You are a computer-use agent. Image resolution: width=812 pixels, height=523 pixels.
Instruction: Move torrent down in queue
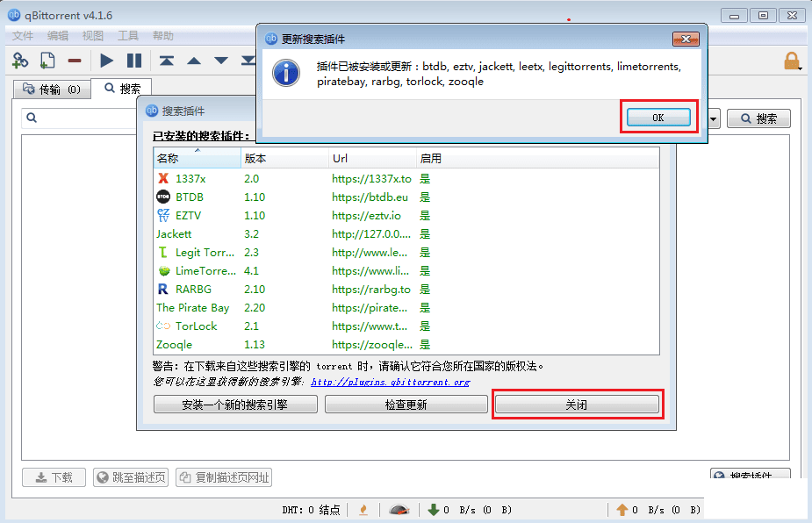(221, 61)
